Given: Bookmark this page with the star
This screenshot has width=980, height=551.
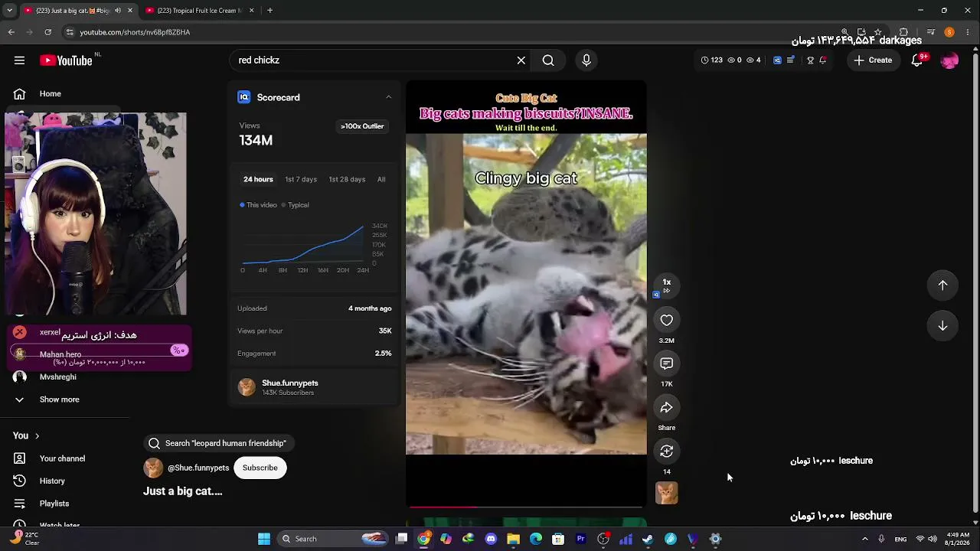Looking at the screenshot, I should (x=877, y=32).
